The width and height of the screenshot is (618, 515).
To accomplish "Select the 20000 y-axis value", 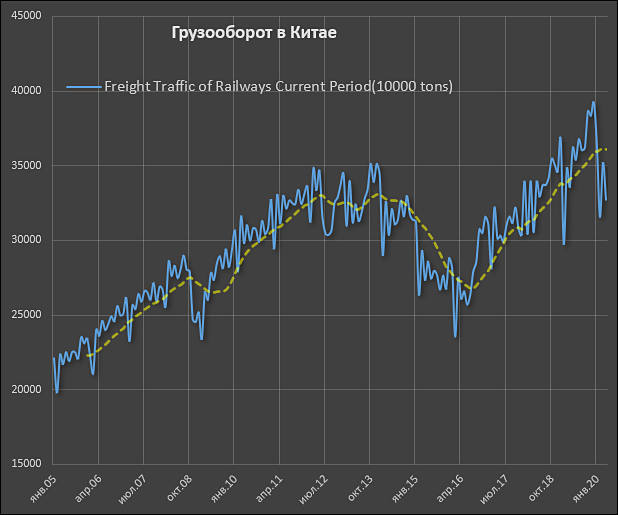I will click(24, 389).
